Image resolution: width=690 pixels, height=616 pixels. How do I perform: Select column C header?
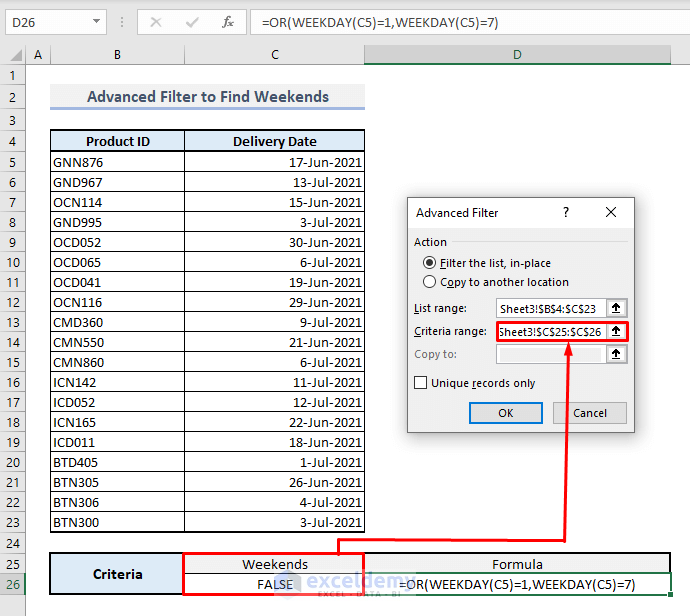coord(275,55)
